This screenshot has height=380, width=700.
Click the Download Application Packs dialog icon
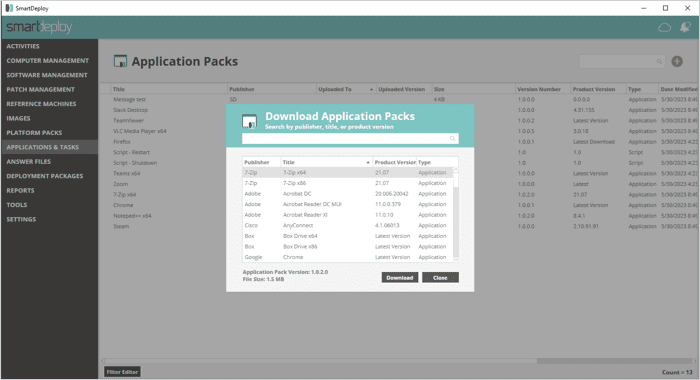[x=249, y=121]
